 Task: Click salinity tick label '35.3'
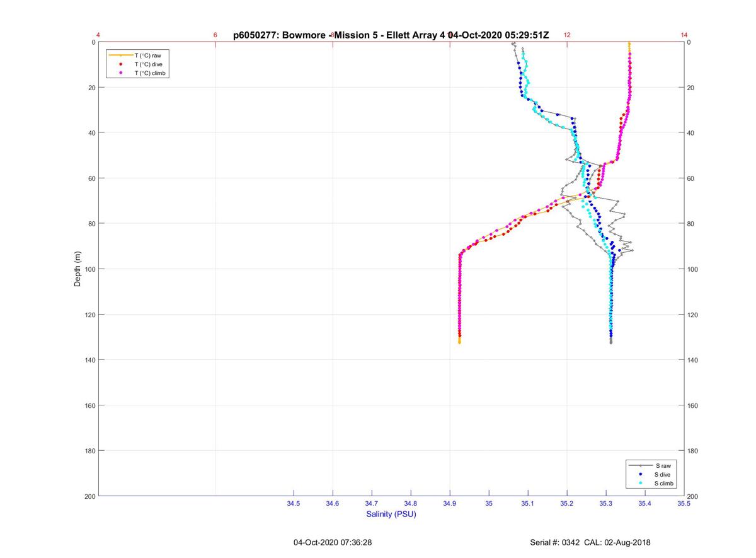click(x=606, y=504)
